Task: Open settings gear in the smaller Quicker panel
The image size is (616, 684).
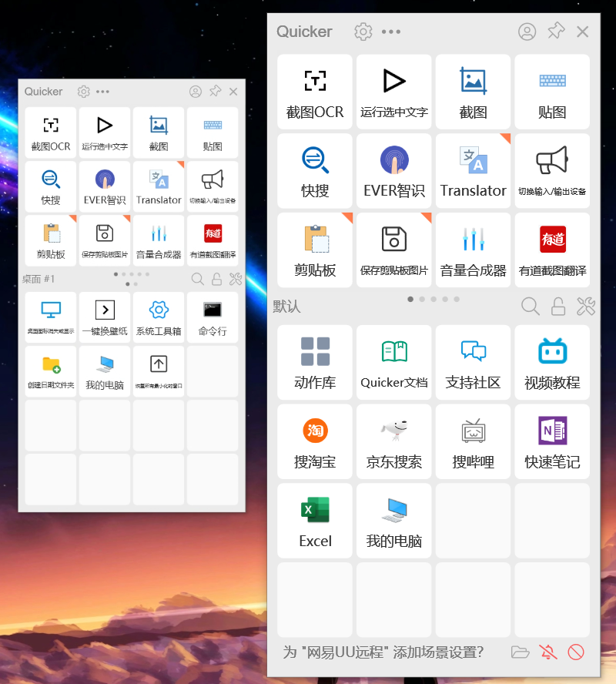Action: click(x=84, y=92)
